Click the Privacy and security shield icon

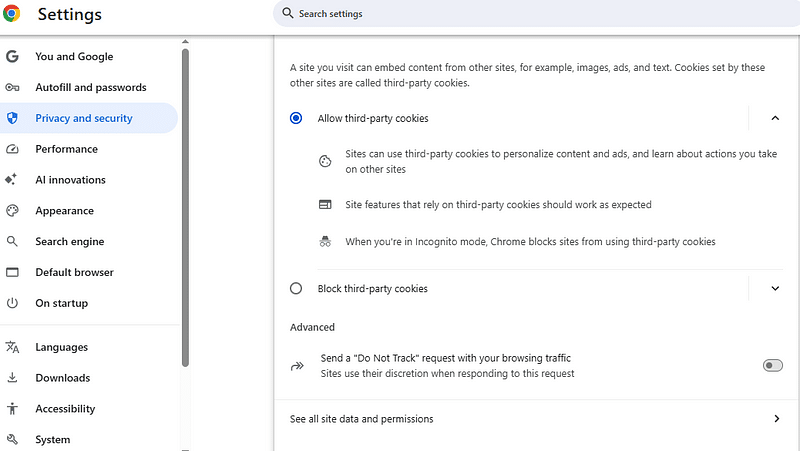(x=13, y=118)
